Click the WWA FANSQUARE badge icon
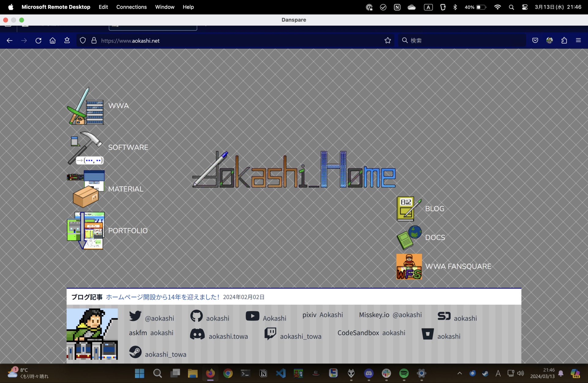 [409, 266]
